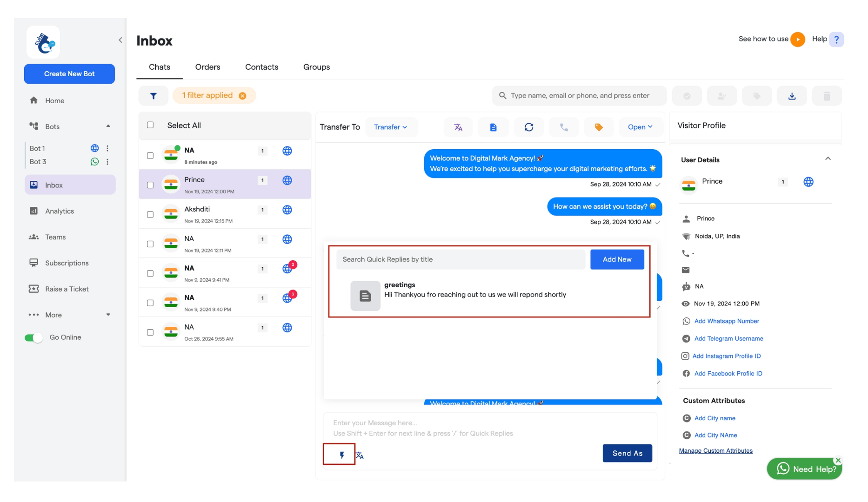Check the Select All checkbox
Viewport: 868px width, 502px height.
coord(150,125)
